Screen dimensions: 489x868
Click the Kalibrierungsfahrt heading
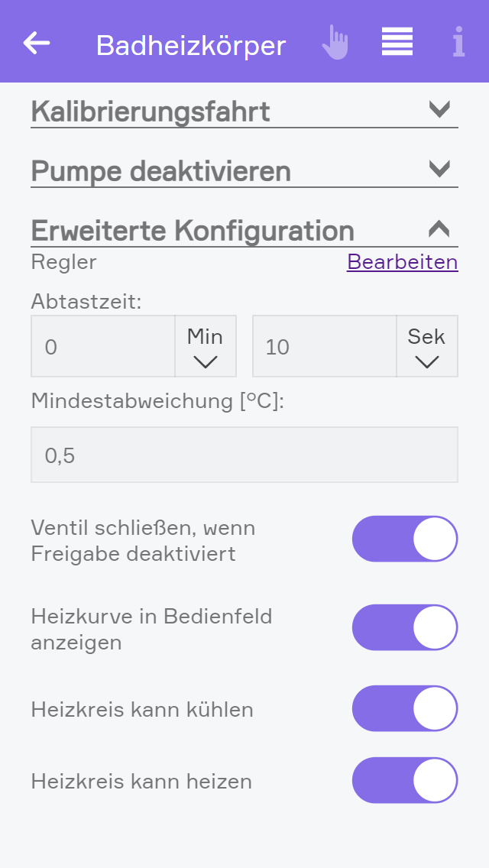[x=151, y=112]
